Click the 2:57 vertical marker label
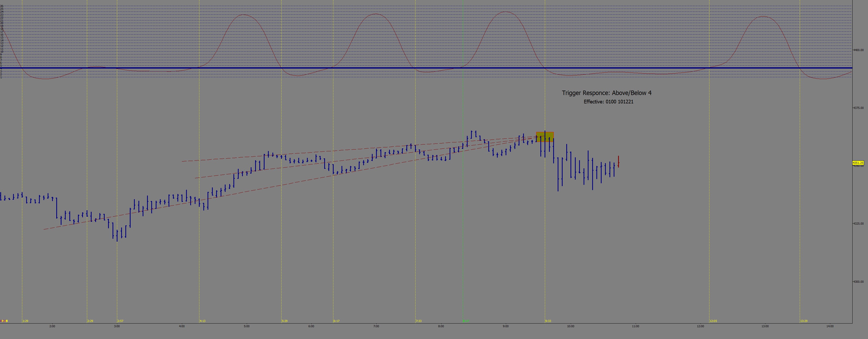Screen dimensions: 868x339 tap(121, 321)
